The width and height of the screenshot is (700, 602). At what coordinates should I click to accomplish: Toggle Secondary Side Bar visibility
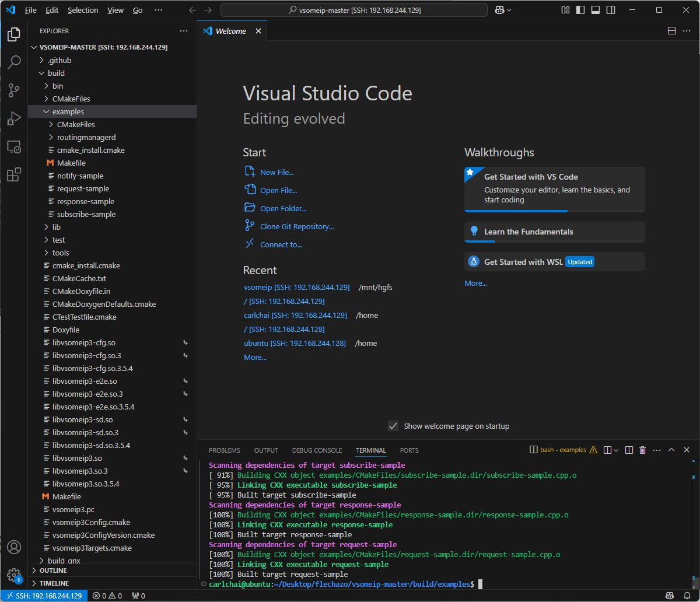pos(611,10)
